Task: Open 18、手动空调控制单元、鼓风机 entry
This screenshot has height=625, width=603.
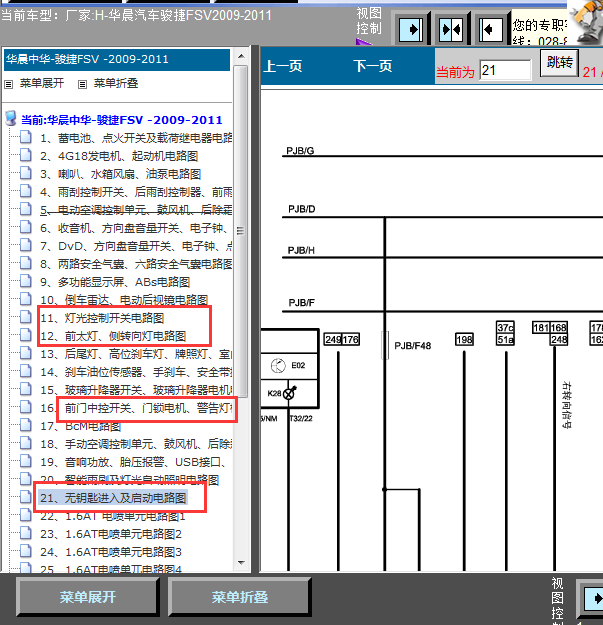Action: click(x=136, y=444)
